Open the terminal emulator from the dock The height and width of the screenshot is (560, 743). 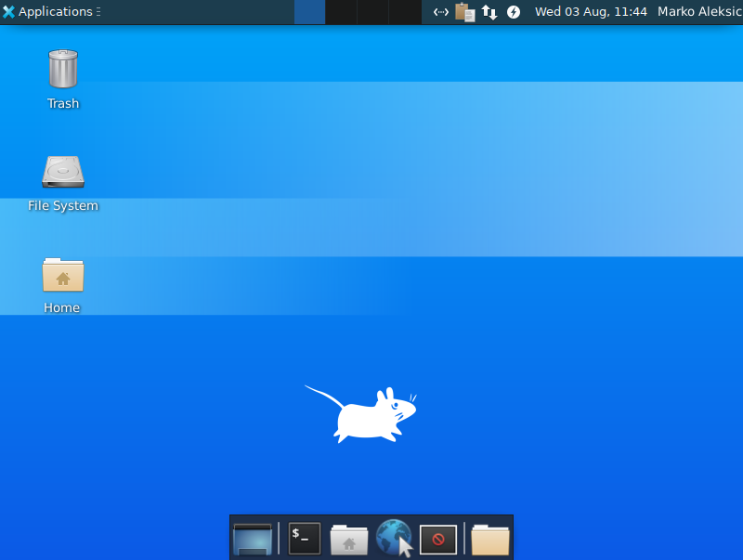click(304, 539)
